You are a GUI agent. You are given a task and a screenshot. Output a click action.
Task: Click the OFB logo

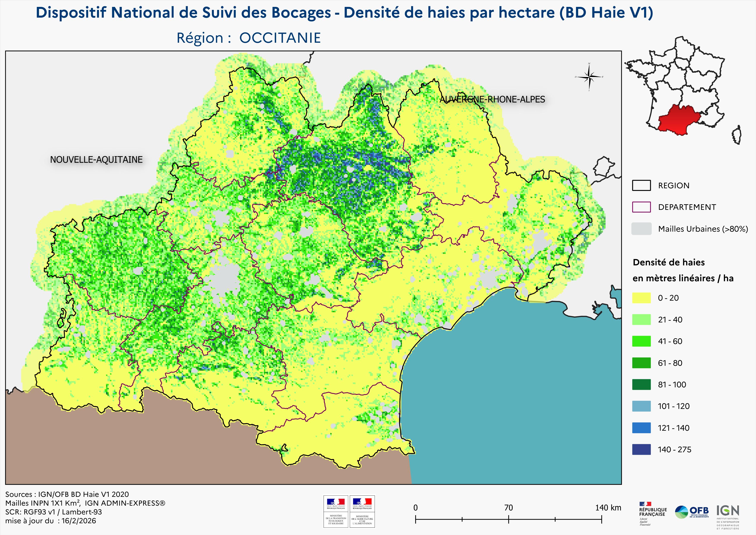click(692, 512)
